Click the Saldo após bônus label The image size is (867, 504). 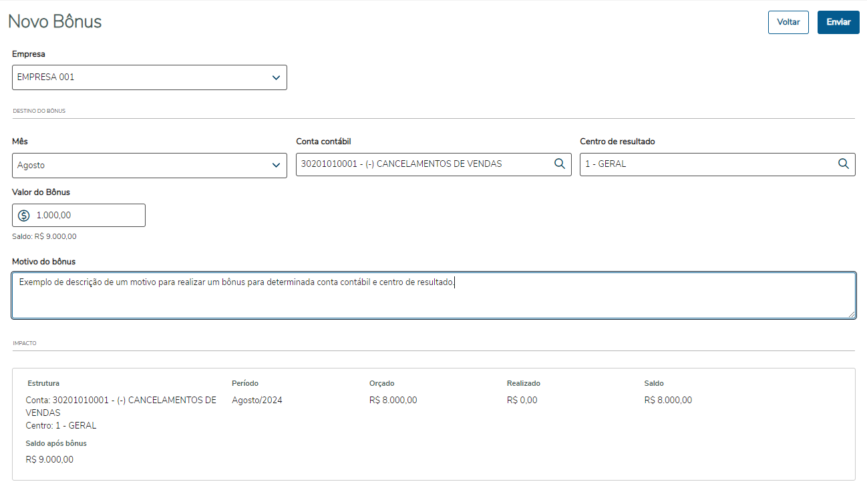56,443
